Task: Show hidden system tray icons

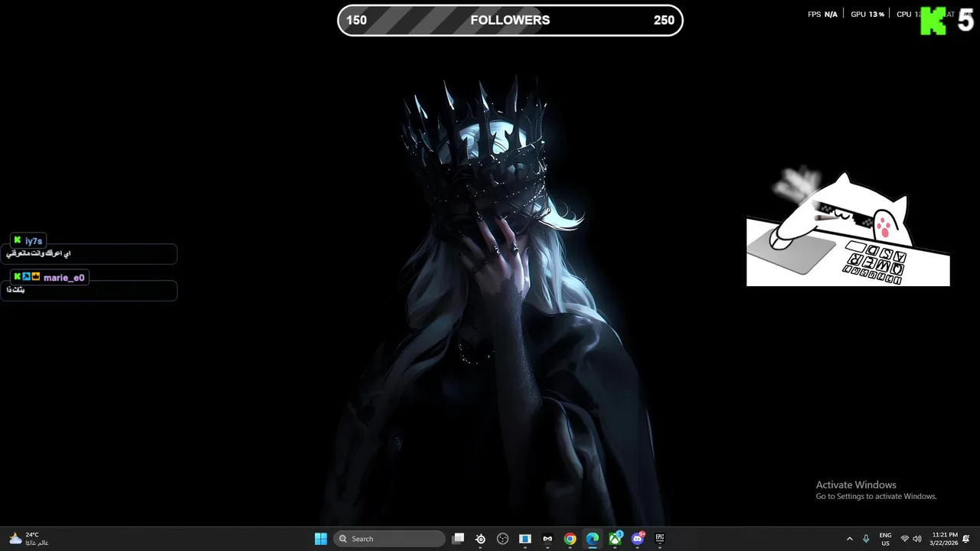Action: (x=849, y=539)
